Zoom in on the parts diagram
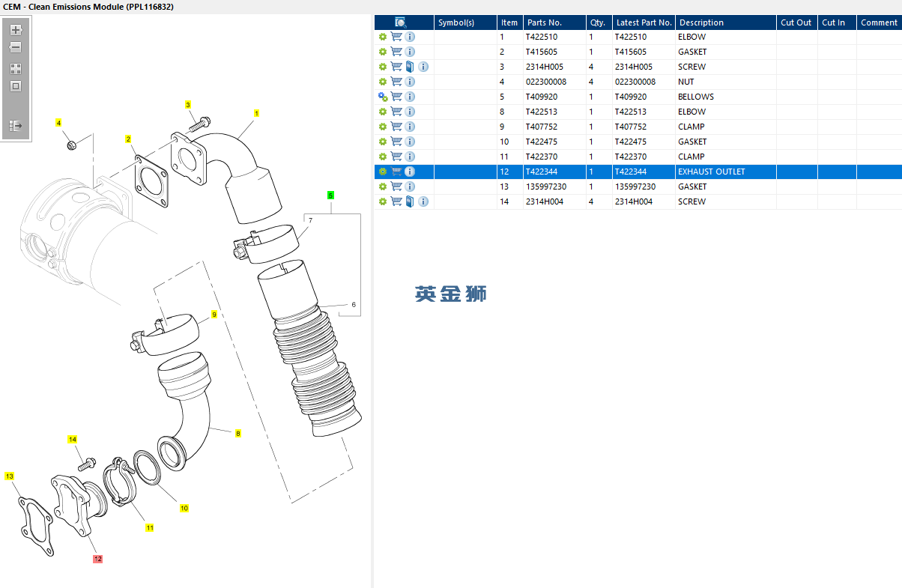Image resolution: width=902 pixels, height=588 pixels. (16, 30)
